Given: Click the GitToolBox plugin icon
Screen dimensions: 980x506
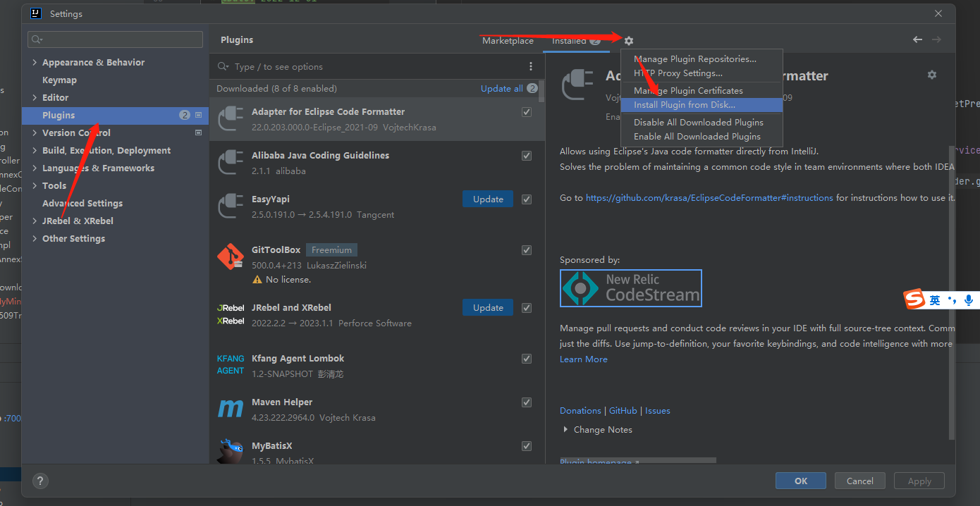Looking at the screenshot, I should (231, 257).
